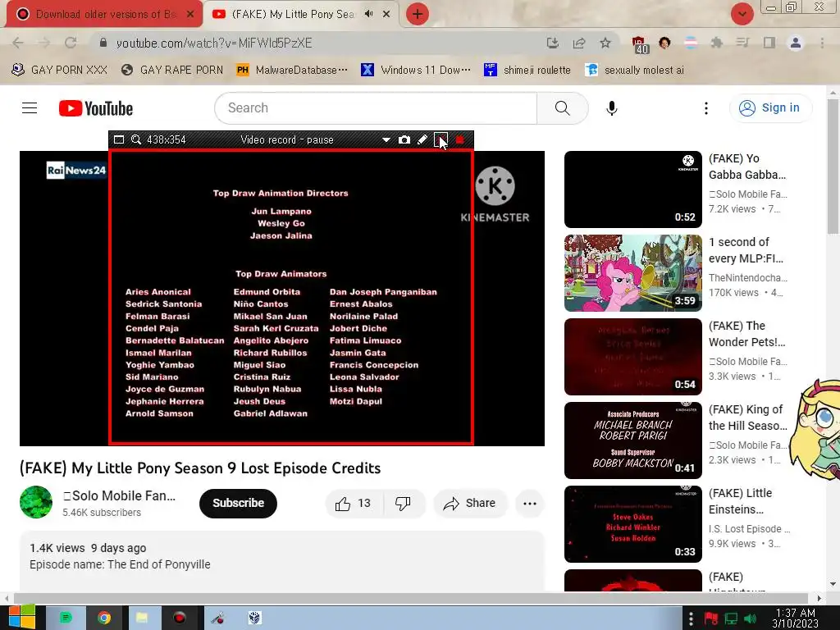Open the Chrome three-dot menu
Image resolution: width=840 pixels, height=630 pixels.
[x=822, y=43]
